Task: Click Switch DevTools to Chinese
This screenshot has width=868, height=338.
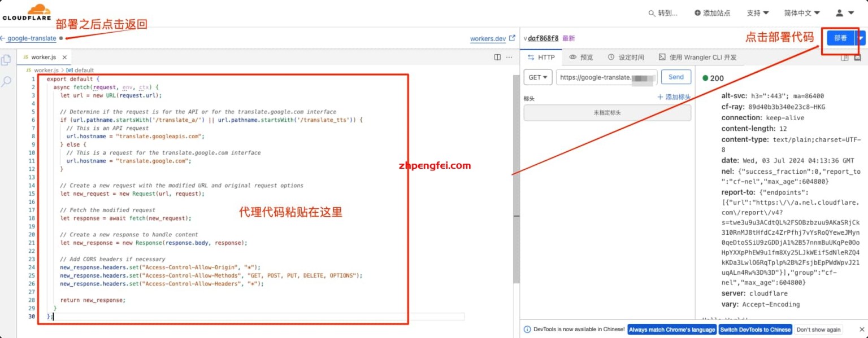Action: coord(756,330)
